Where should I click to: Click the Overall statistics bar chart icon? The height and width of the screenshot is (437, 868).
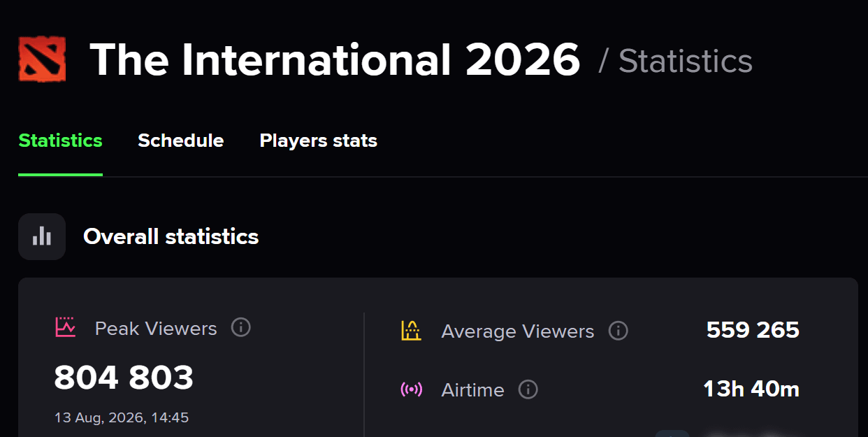click(x=42, y=236)
